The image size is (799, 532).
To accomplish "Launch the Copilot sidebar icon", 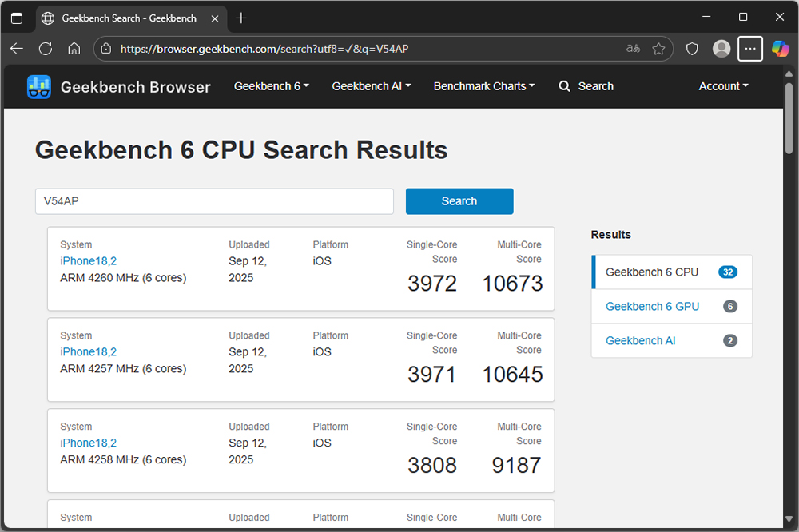I will pyautogui.click(x=780, y=49).
